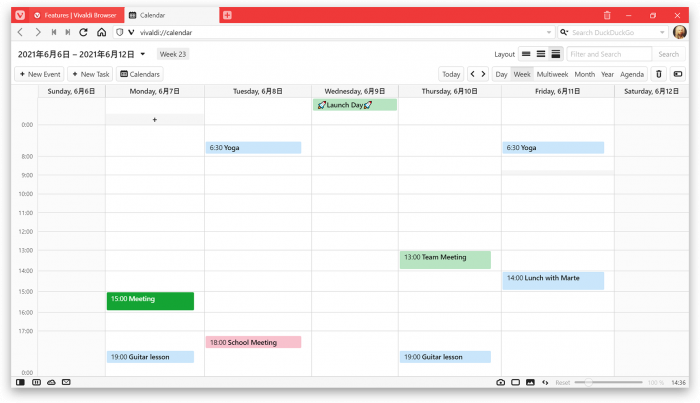The width and height of the screenshot is (700, 403).
Task: Click the search engine magnifier icon
Action: click(x=564, y=32)
